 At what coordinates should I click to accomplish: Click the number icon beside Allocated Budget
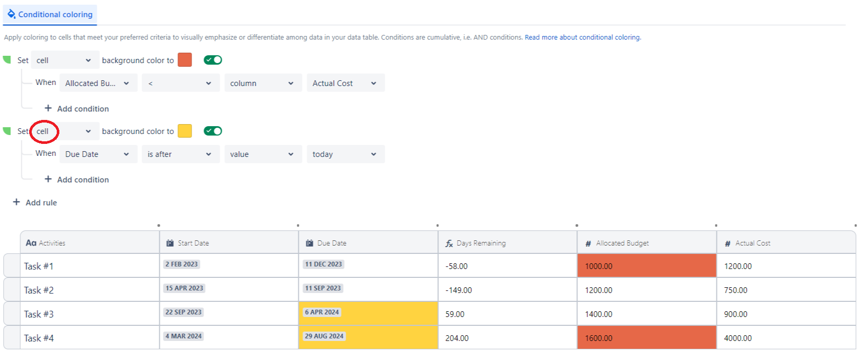[588, 243]
